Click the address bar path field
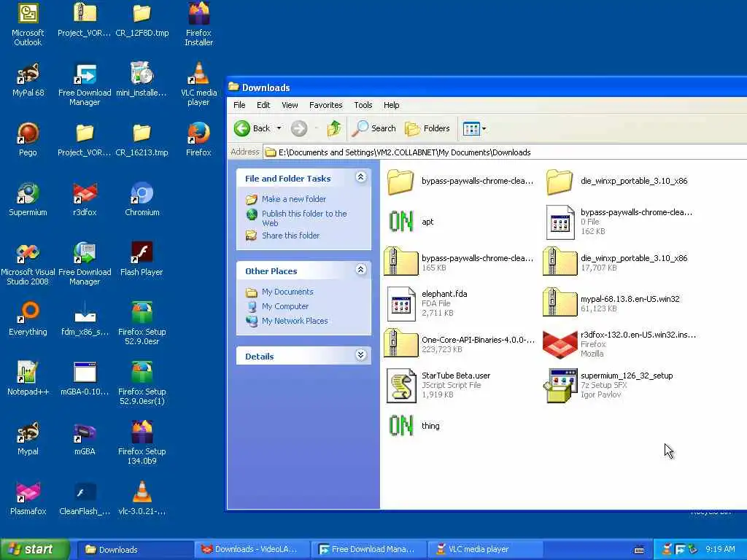The width and height of the screenshot is (747, 560). (505, 152)
